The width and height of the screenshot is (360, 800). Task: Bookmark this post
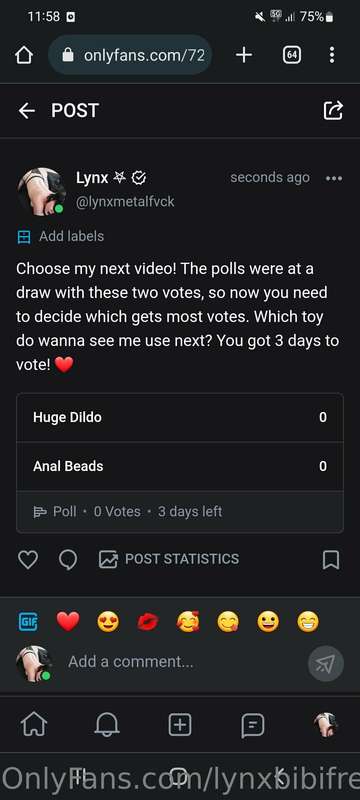pyautogui.click(x=331, y=560)
